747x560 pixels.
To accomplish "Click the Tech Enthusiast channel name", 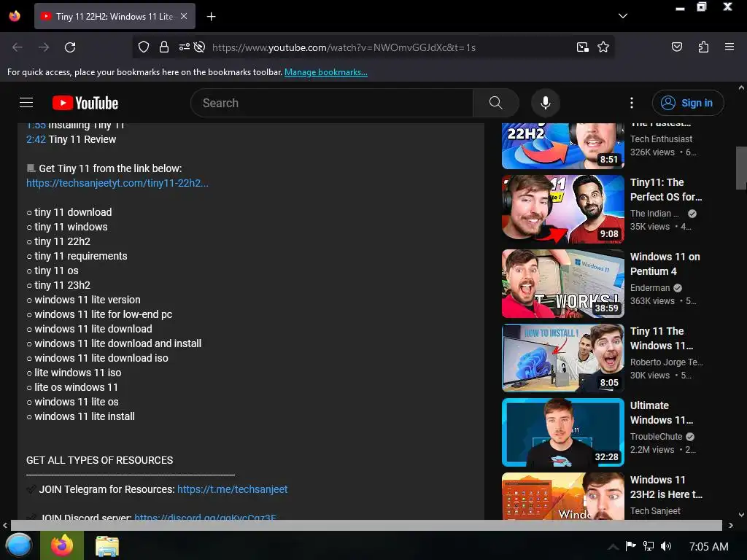I will click(x=661, y=139).
